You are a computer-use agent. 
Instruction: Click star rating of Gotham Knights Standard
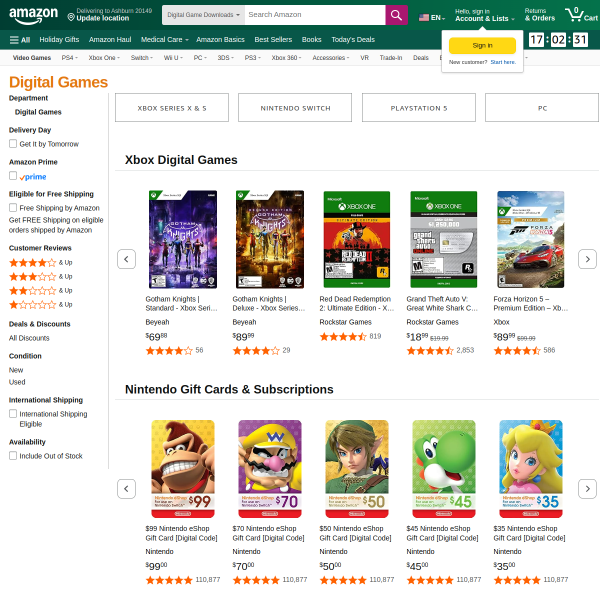(x=169, y=351)
